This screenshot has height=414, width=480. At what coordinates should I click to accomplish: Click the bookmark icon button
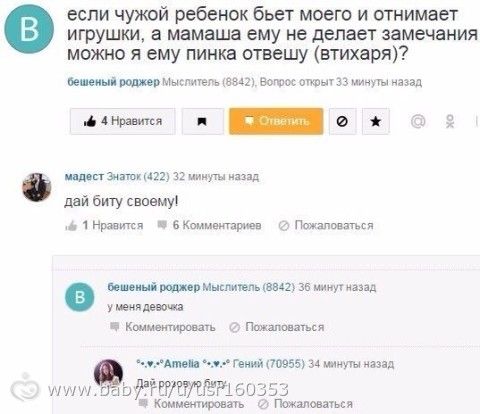[x=202, y=121]
